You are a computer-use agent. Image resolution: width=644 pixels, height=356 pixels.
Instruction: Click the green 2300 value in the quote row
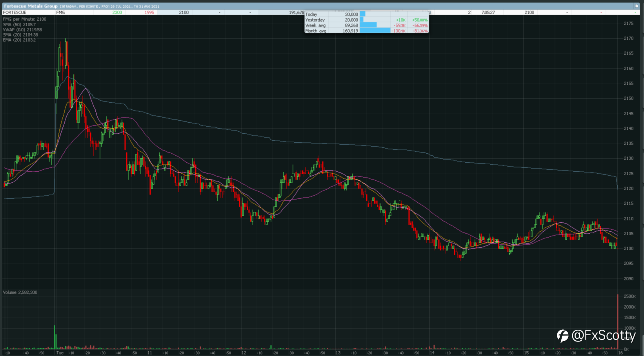point(117,13)
